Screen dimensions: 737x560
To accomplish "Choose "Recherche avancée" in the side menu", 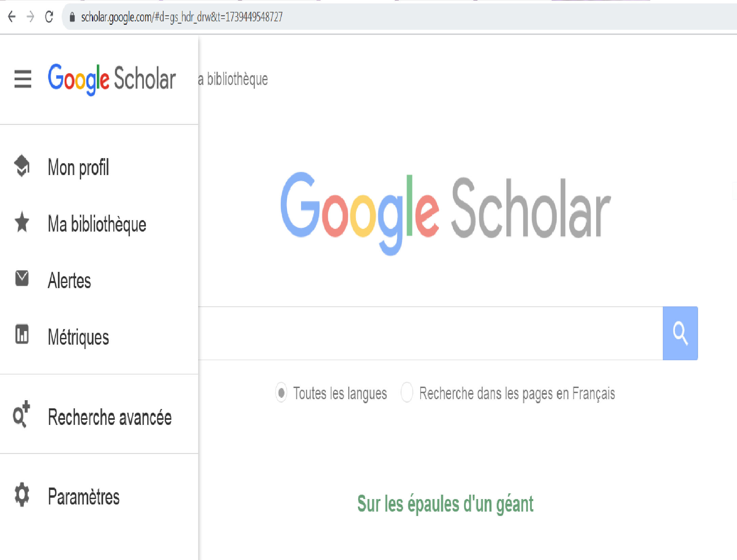I will point(110,417).
